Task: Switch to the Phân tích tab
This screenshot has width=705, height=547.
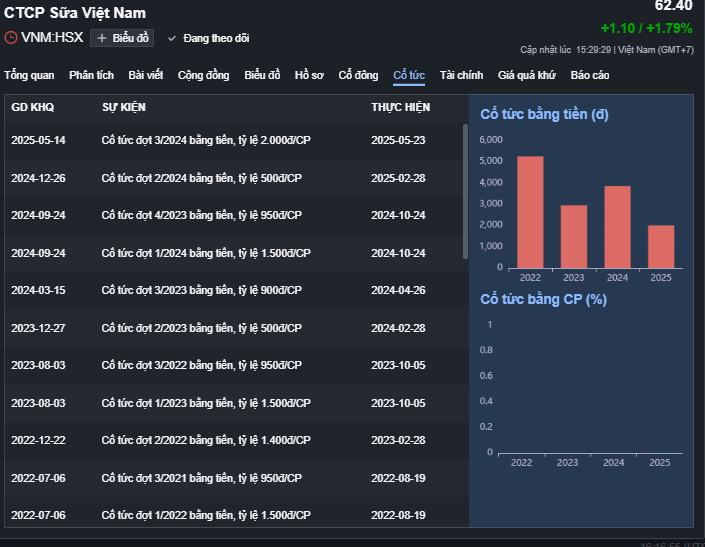Action: coord(91,76)
